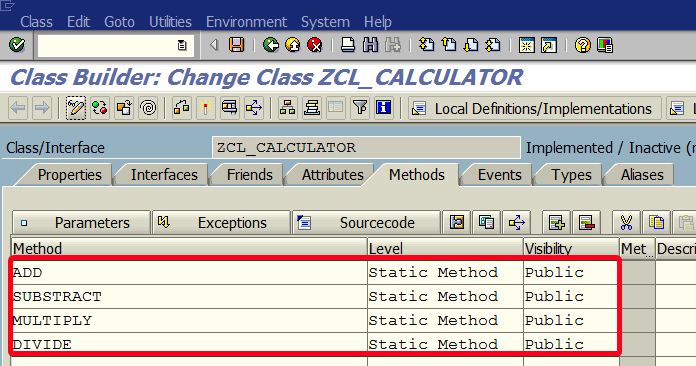
Task: Switch Active/Inactive version with the red-green dots icon
Action: [100, 108]
